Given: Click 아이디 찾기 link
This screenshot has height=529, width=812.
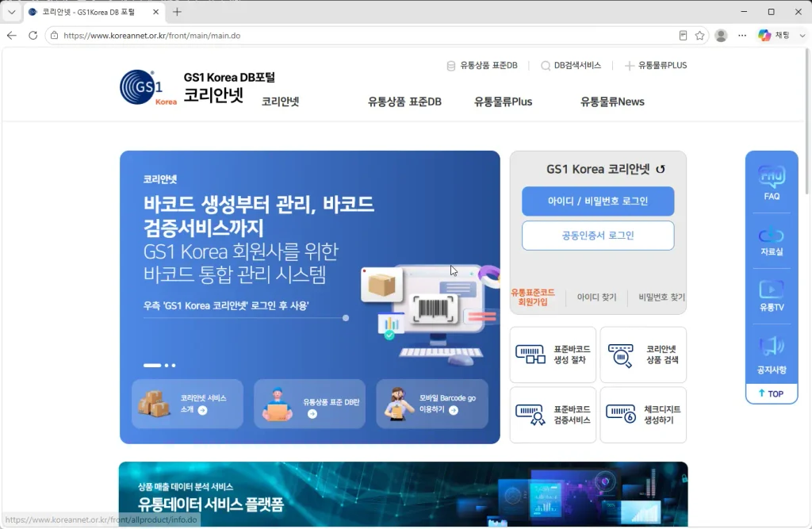Looking at the screenshot, I should (596, 297).
